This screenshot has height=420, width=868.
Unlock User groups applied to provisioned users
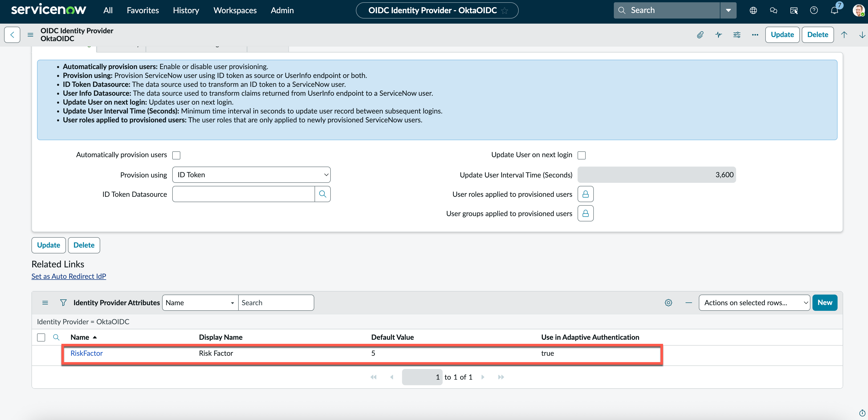[x=586, y=214]
